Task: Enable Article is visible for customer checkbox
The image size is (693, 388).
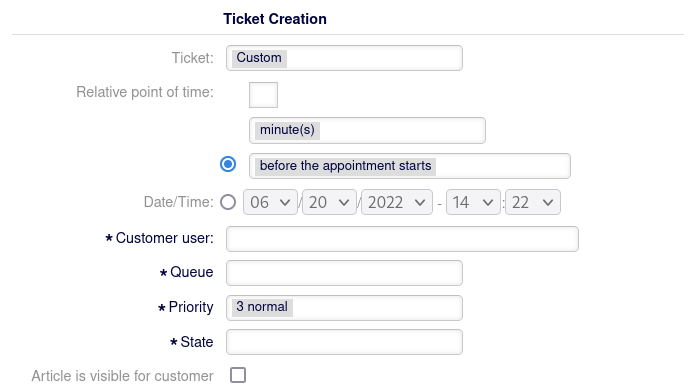Action: coord(238,375)
